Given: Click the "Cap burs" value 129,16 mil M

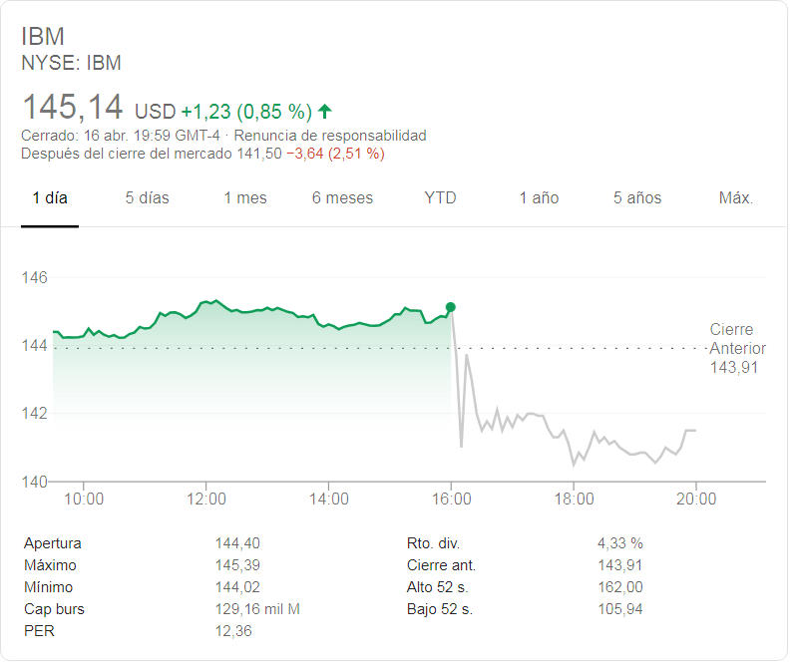Looking at the screenshot, I should click(x=257, y=609).
